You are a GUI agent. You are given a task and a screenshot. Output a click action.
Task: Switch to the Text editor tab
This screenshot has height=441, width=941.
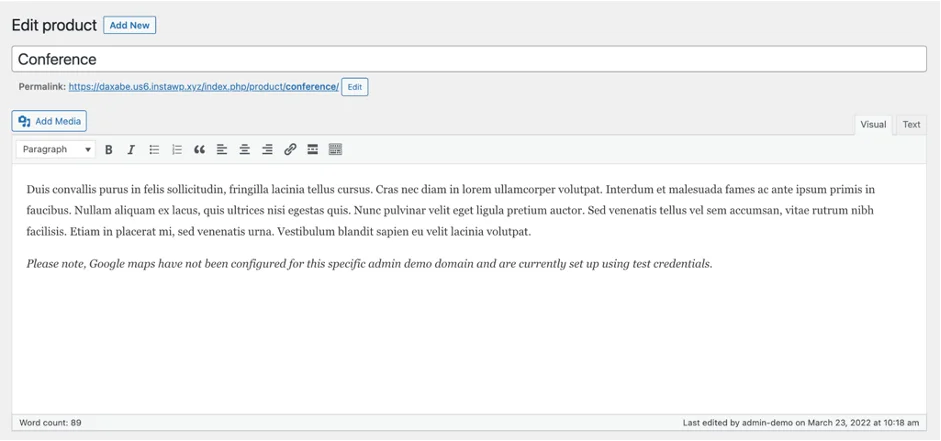pyautogui.click(x=911, y=125)
